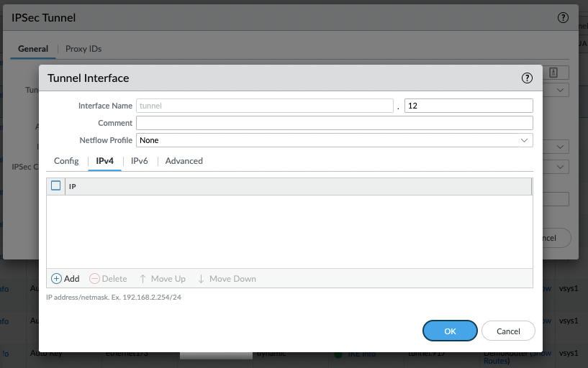Click the disabled Interface Name tunnel field
This screenshot has width=588, height=368.
(264, 106)
